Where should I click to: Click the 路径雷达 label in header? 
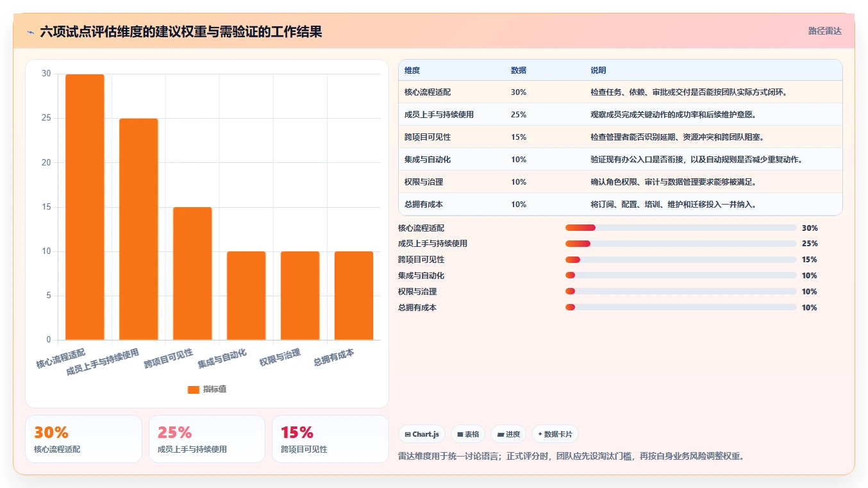point(824,31)
